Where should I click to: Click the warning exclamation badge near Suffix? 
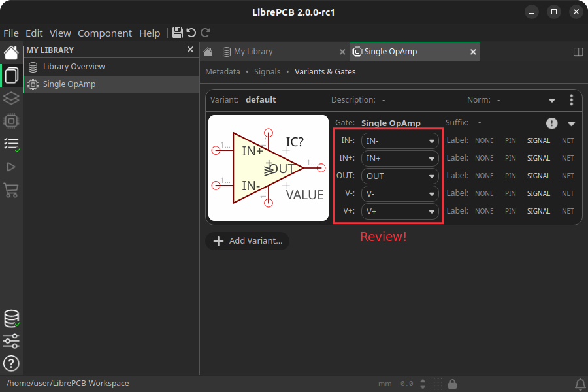point(551,123)
